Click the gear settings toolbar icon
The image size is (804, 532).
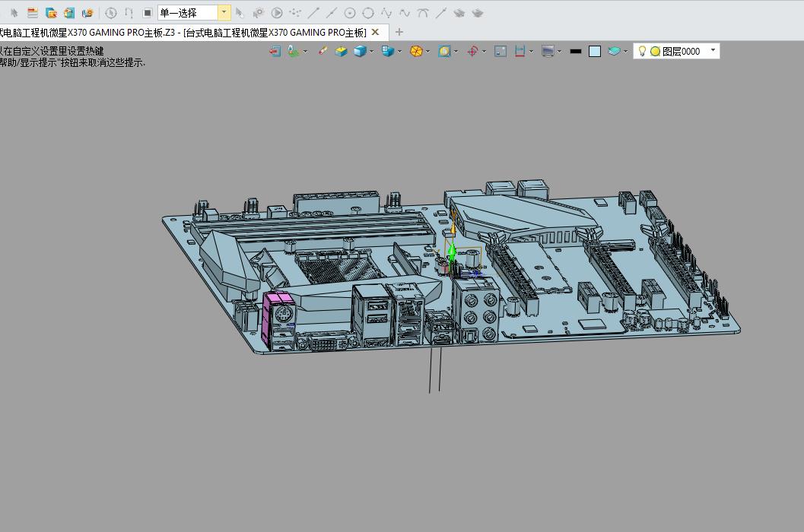click(259, 13)
